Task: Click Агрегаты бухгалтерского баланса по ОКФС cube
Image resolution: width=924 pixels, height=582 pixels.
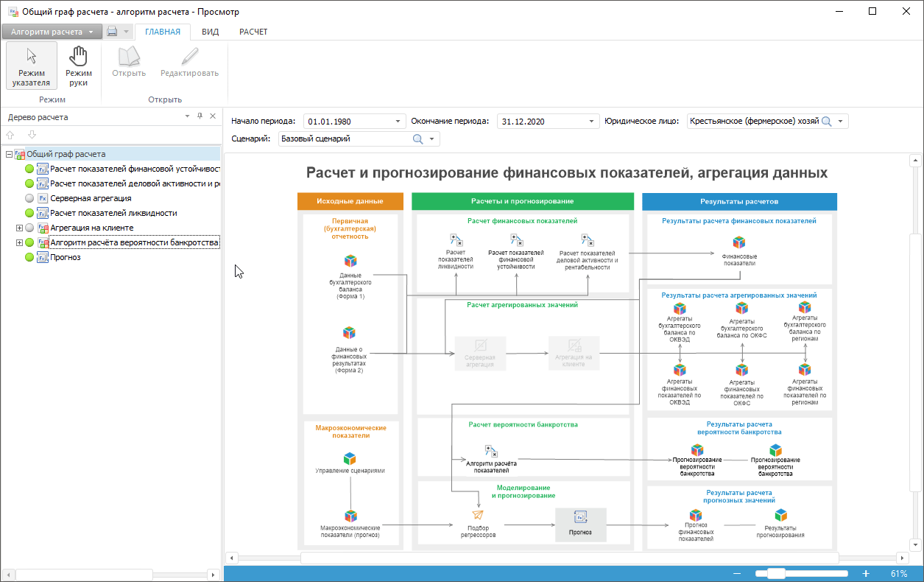Action: coord(742,309)
